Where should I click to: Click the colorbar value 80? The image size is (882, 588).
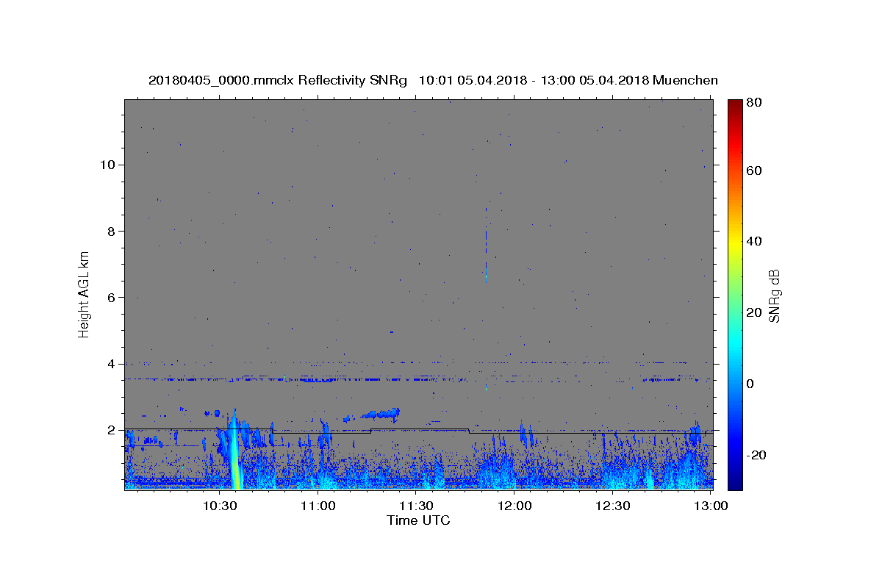(x=753, y=103)
